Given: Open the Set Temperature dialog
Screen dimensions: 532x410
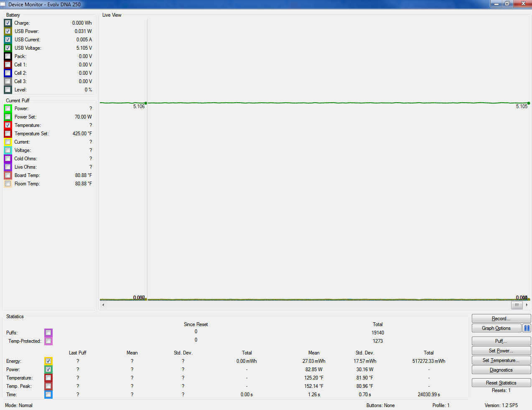Looking at the screenshot, I should coord(501,360).
